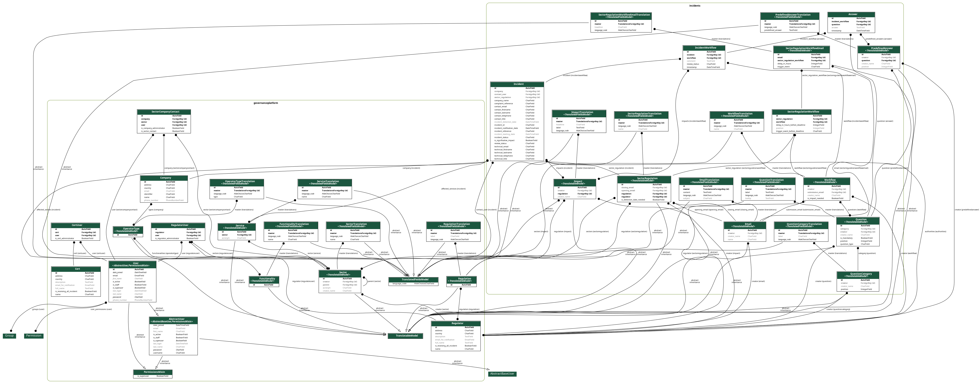
Task: Click the Service model header
Action: (237, 227)
